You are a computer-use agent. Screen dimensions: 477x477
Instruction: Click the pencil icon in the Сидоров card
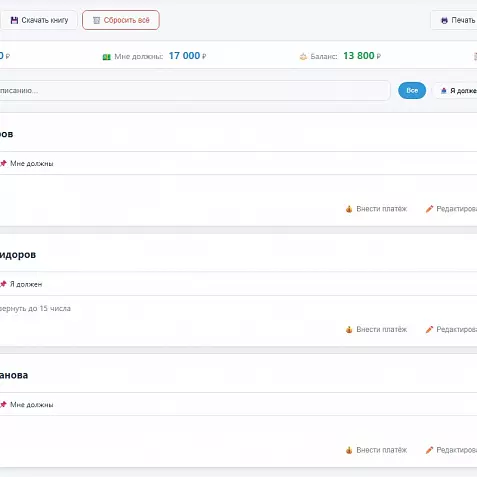click(x=429, y=329)
